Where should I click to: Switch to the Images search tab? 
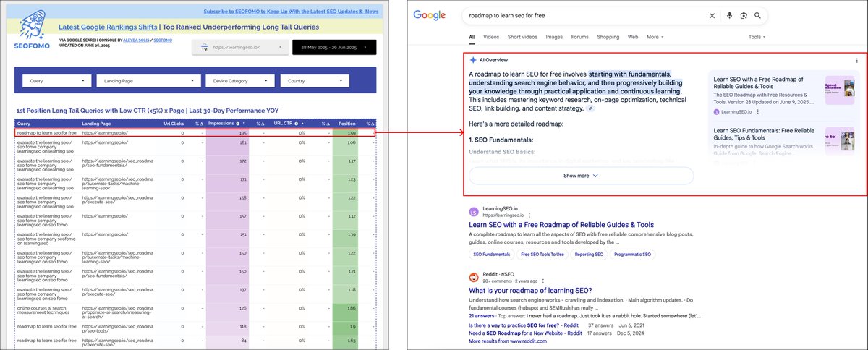pyautogui.click(x=554, y=37)
